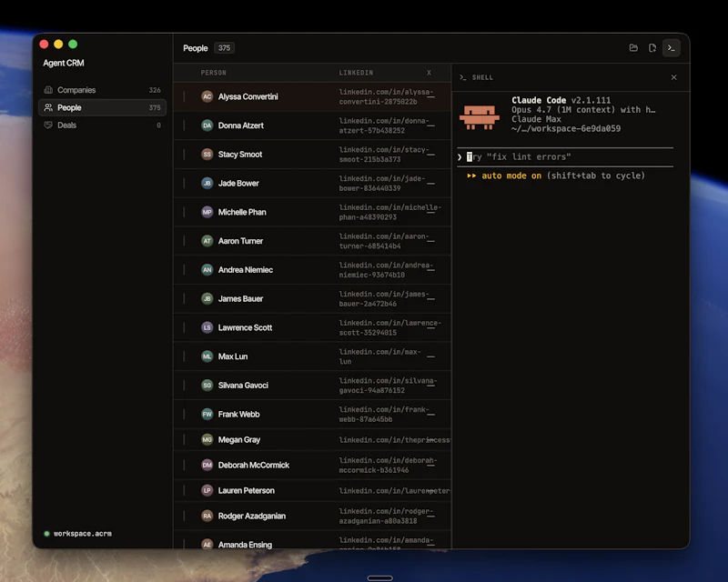Click the ML avatar for Max Lun

click(207, 356)
